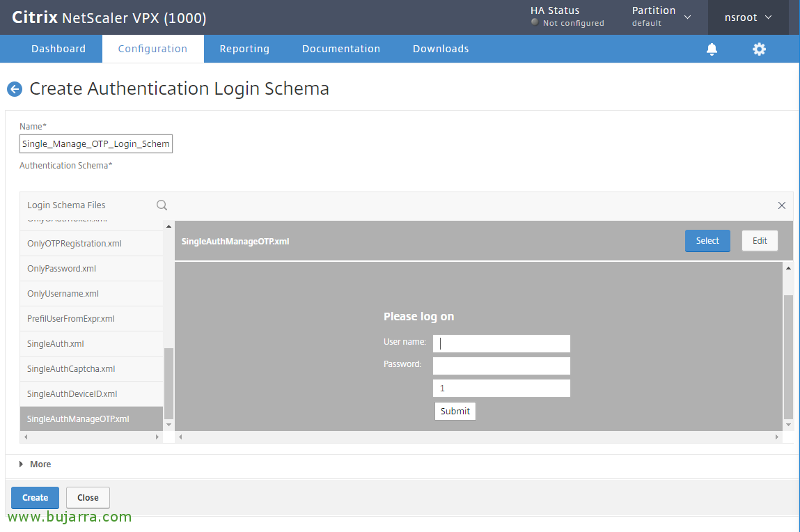The image size is (800, 532).
Task: Click the Create button
Action: pyautogui.click(x=36, y=498)
